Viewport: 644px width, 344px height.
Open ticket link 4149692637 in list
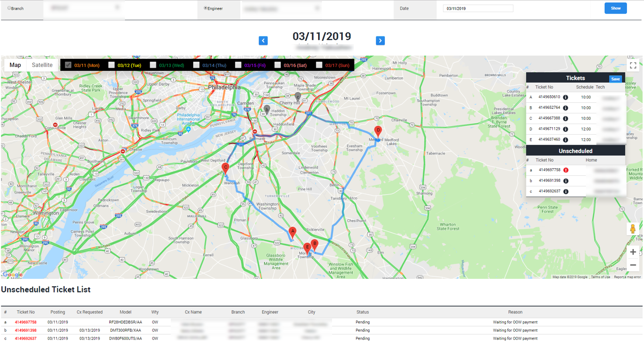pos(26,338)
